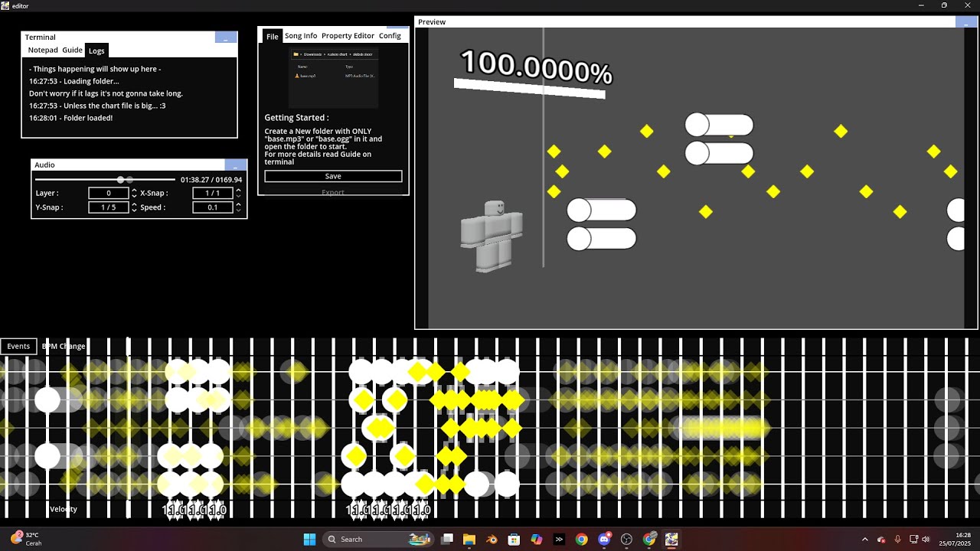980x551 pixels.
Task: Open File Explorer from the taskbar
Action: pyautogui.click(x=469, y=540)
